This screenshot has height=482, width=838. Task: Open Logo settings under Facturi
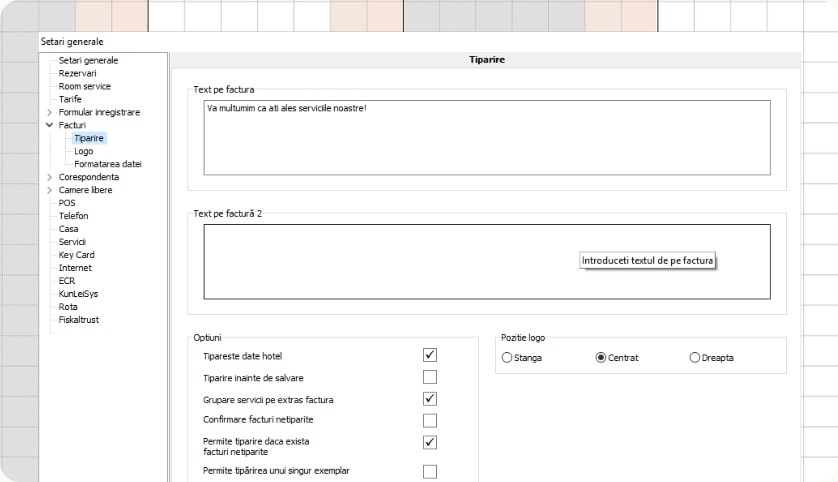coord(83,151)
